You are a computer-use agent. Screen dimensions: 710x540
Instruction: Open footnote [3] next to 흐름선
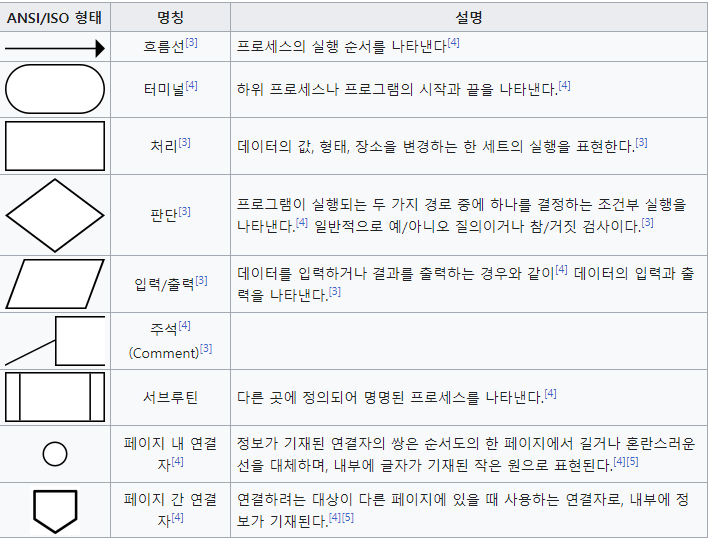192,43
